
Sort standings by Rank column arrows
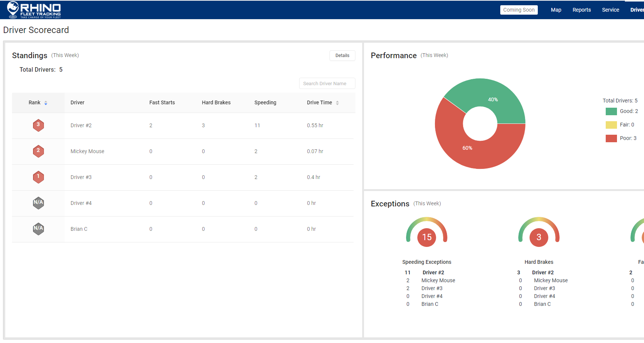(46, 103)
